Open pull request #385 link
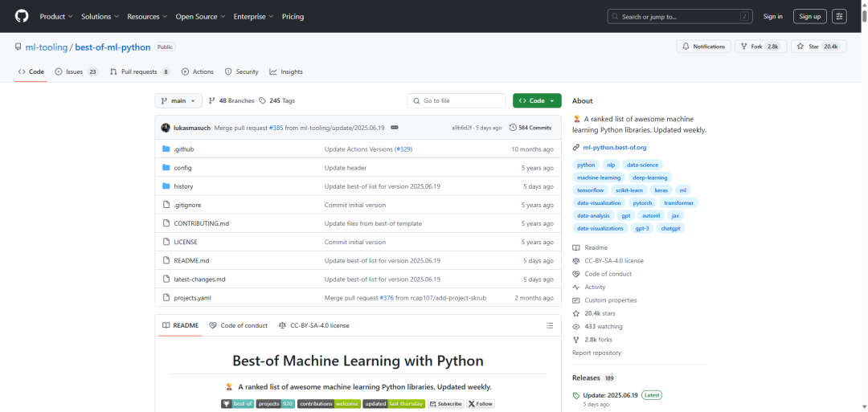The width and height of the screenshot is (868, 412). (276, 128)
